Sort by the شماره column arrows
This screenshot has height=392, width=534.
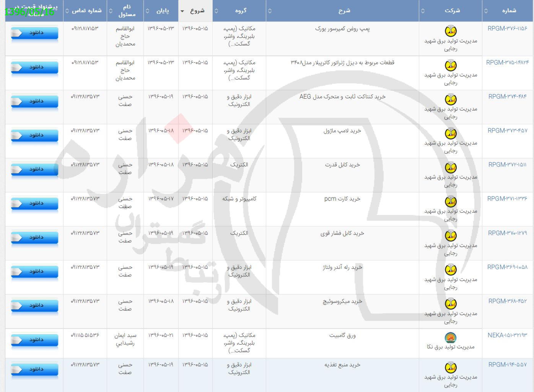[486, 11]
